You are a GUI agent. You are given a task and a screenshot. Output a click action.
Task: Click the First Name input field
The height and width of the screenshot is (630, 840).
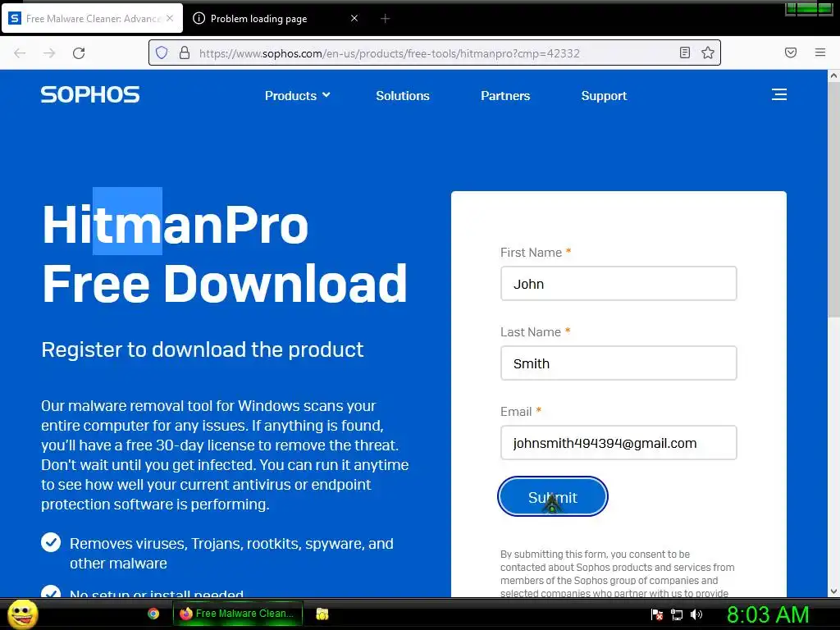click(x=619, y=283)
